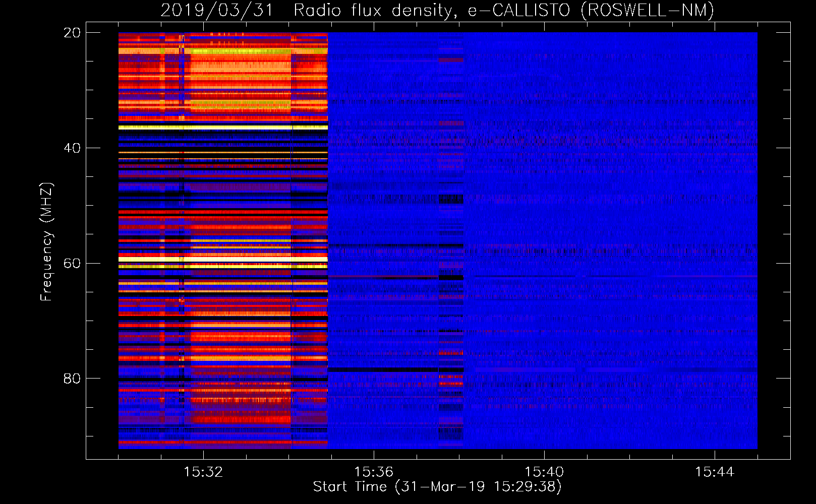Click the 40 frequency tick label
816x504 pixels.
(x=72, y=148)
